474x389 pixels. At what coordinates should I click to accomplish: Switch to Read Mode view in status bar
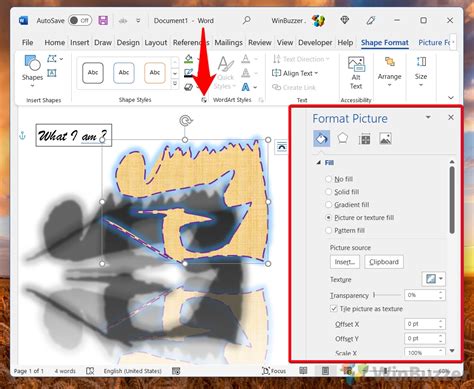[303, 371]
